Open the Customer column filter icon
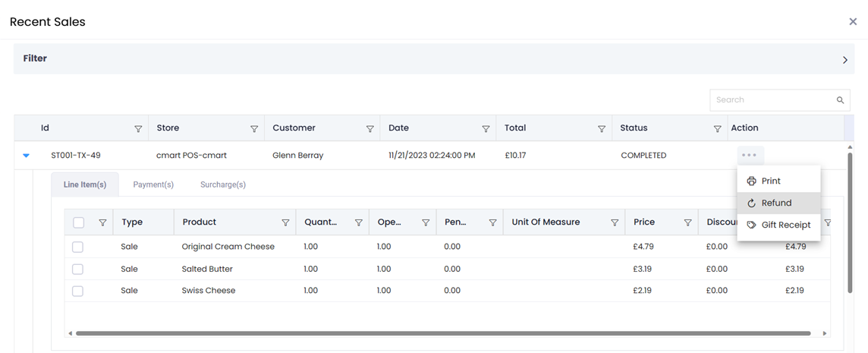Viewport: 868px width, 353px height. click(x=370, y=129)
